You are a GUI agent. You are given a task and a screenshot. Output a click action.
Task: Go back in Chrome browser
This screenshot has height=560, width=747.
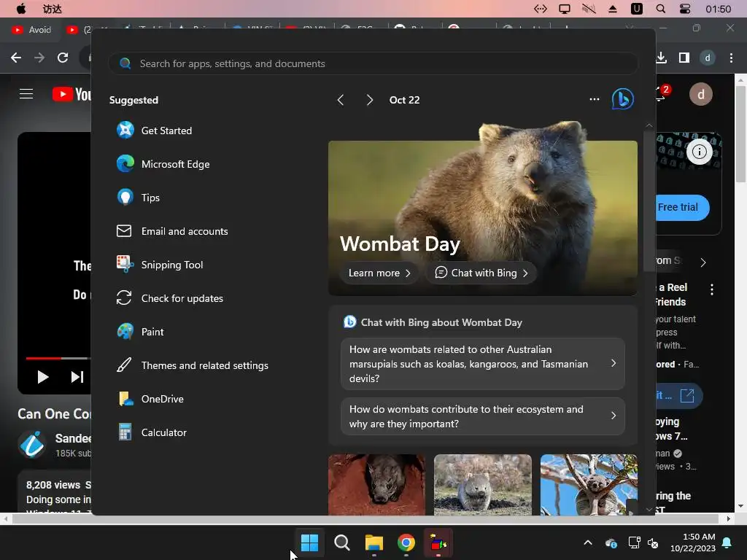pos(16,58)
